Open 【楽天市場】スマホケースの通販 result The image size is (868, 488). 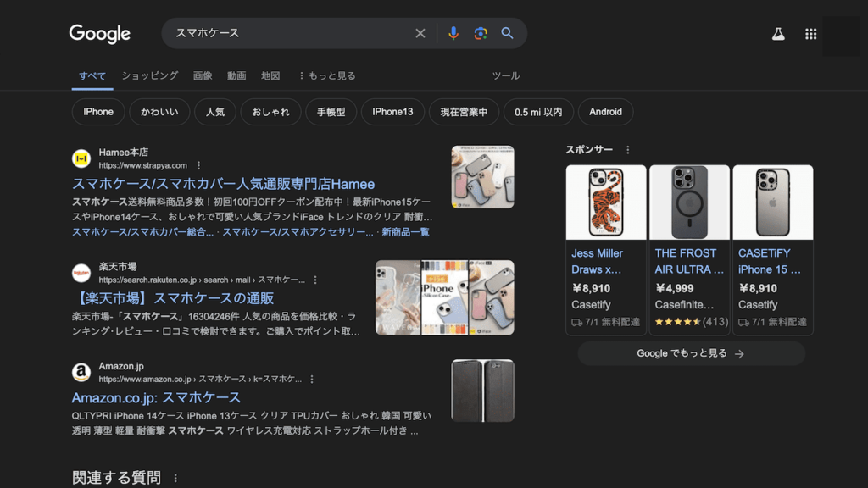tap(173, 298)
